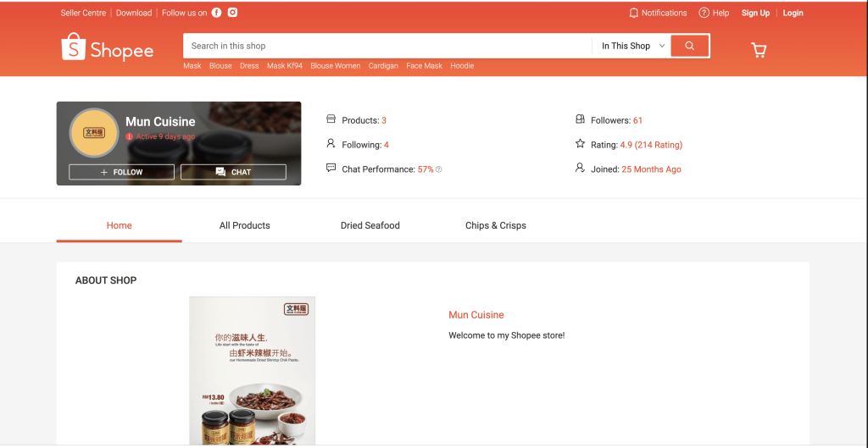The image size is (868, 448).
Task: Click the Mun Cuisine shop avatar
Action: tap(93, 133)
